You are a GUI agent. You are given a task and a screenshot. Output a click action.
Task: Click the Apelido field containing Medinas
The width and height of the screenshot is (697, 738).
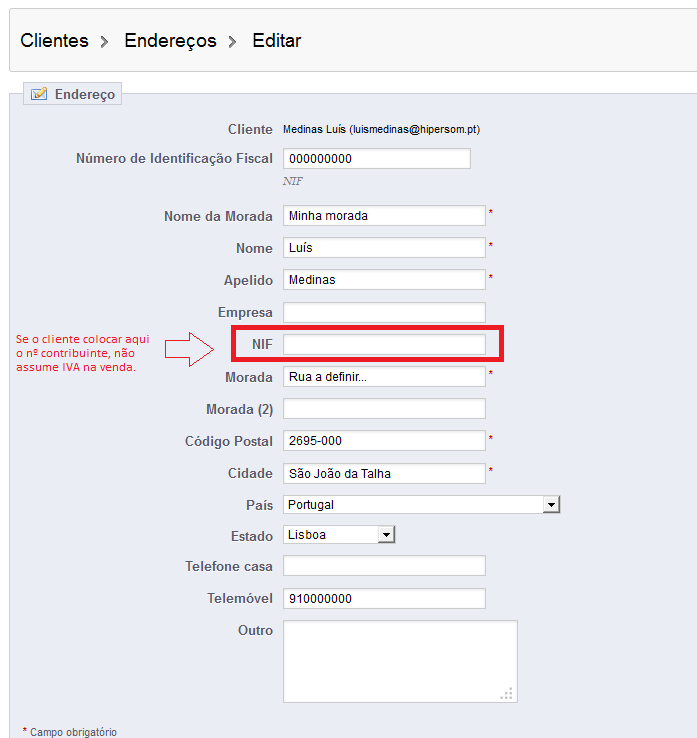click(384, 280)
